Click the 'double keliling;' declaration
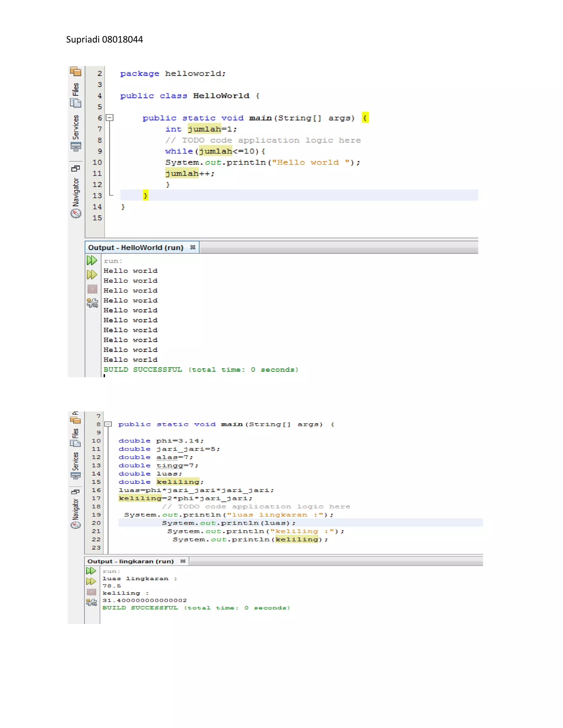 pos(161,482)
